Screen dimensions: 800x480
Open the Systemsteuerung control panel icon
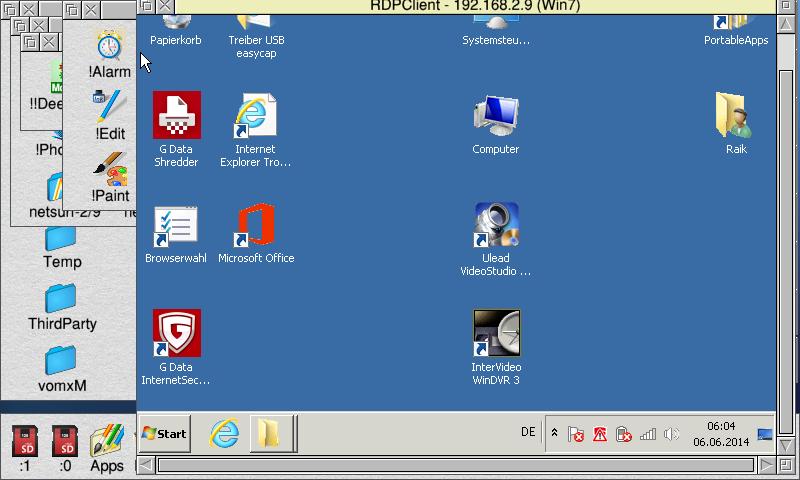496,32
